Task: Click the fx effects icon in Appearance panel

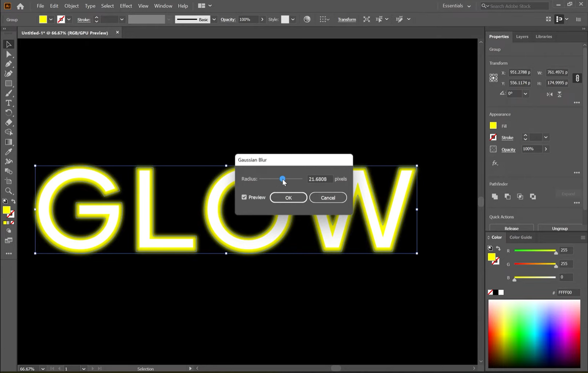Action: (495, 163)
